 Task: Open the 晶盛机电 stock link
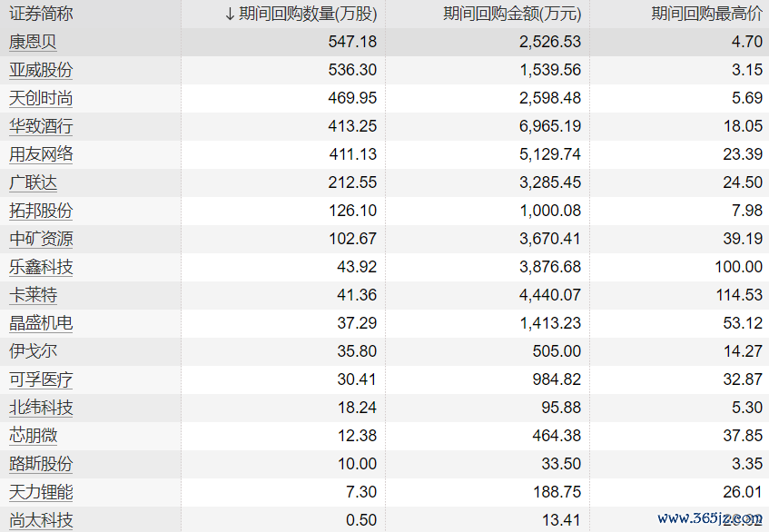tap(41, 323)
